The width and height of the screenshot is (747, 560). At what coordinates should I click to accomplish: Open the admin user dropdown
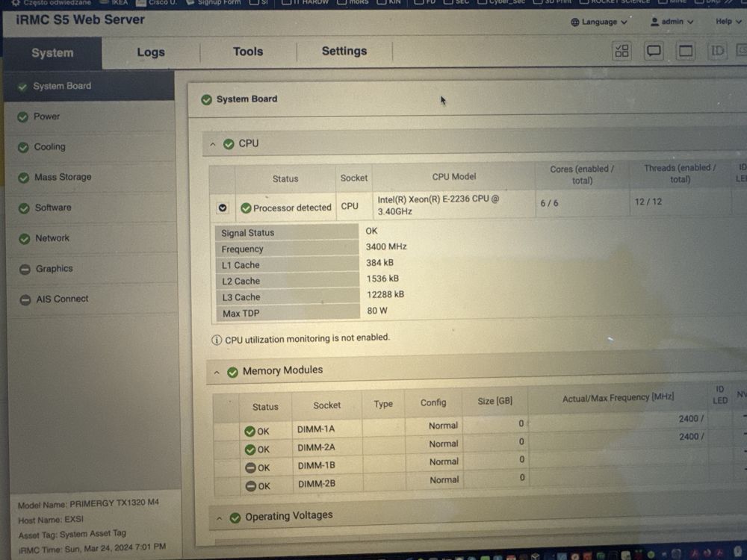tap(672, 22)
